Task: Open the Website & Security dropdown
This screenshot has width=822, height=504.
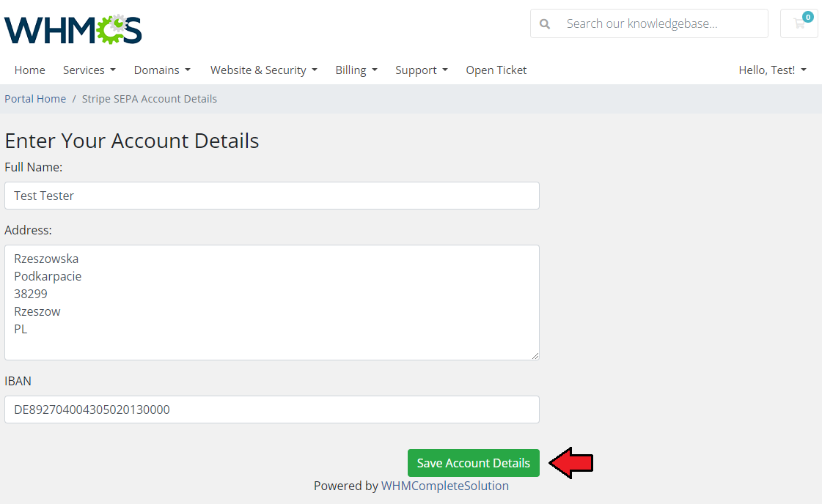Action: tap(264, 70)
